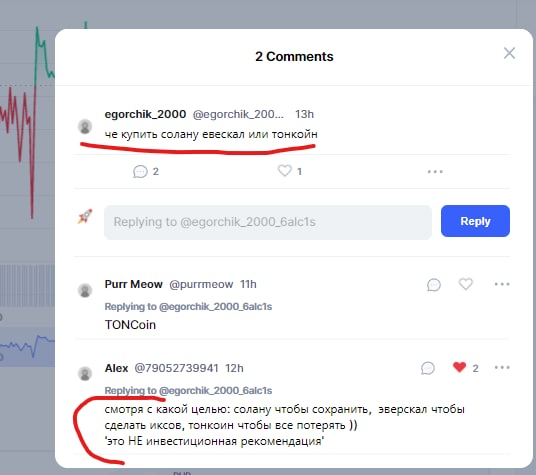This screenshot has width=536, height=475.
Task: Click the @purrmeow handle
Action: coord(201,284)
